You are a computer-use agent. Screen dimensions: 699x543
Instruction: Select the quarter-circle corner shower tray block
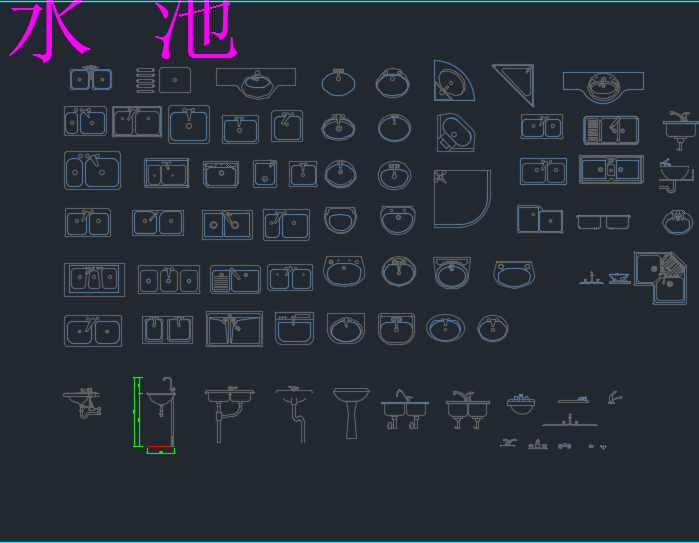(x=462, y=198)
